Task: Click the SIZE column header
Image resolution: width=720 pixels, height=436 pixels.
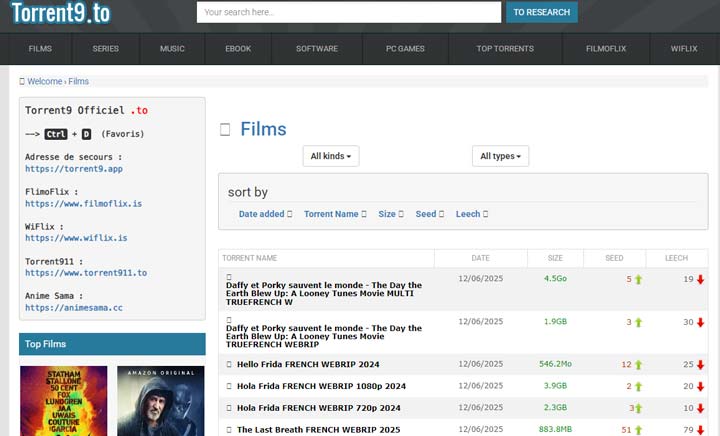Action: click(x=555, y=258)
